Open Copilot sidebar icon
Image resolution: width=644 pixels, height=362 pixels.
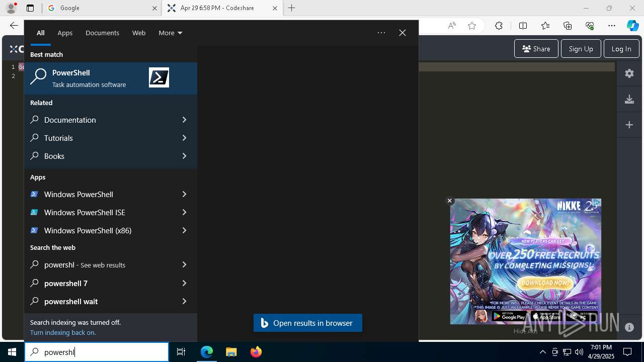[632, 26]
